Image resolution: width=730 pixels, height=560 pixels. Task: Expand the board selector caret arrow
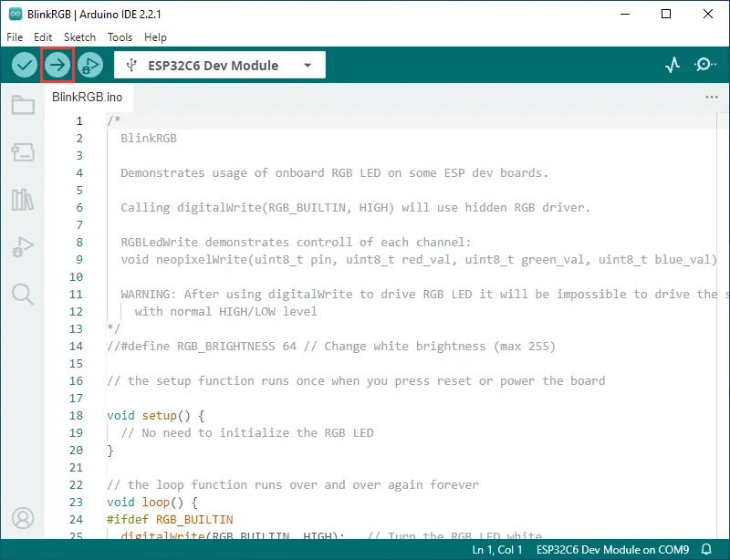pos(308,65)
